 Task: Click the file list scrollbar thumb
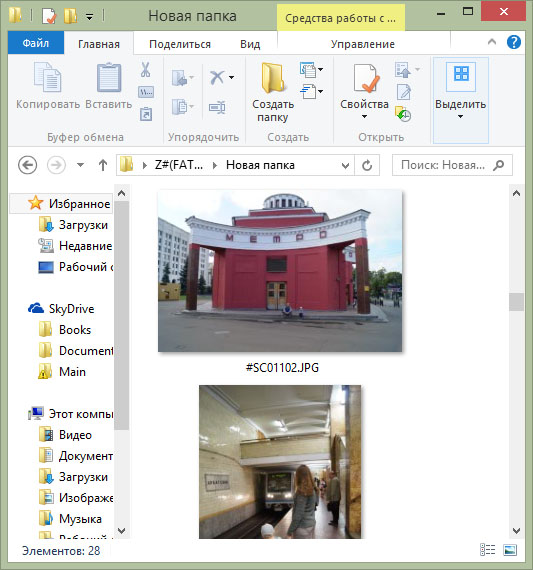tap(516, 302)
